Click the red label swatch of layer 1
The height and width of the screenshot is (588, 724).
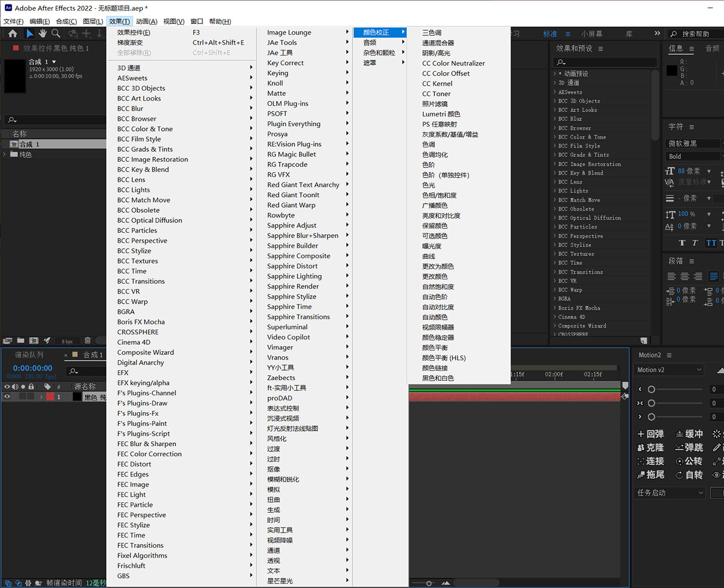coord(50,396)
